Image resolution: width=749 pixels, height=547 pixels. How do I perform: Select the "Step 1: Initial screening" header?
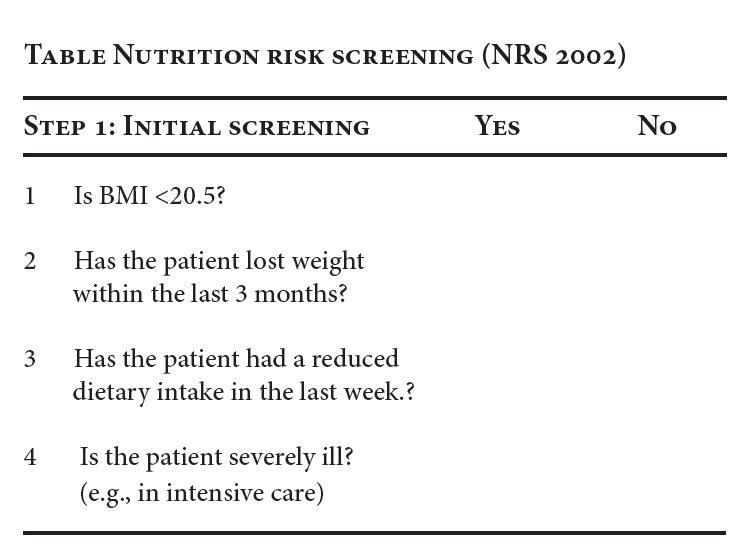(x=197, y=127)
